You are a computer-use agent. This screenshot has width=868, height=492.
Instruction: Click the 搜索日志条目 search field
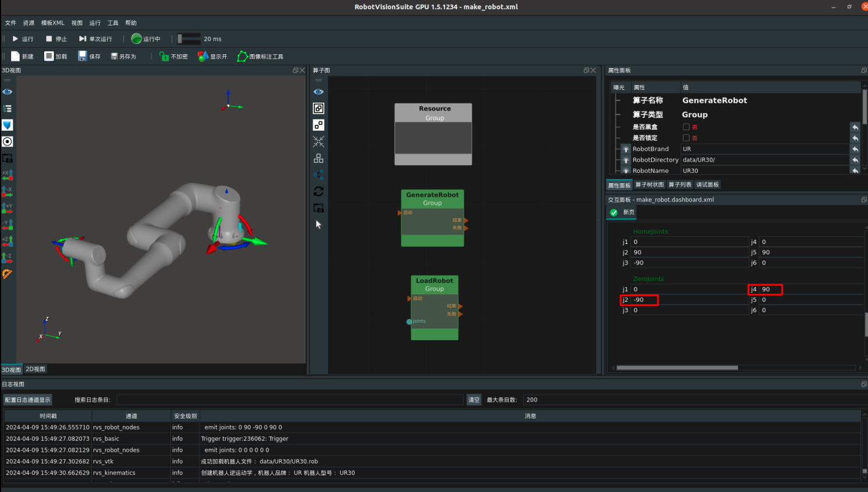coord(290,400)
